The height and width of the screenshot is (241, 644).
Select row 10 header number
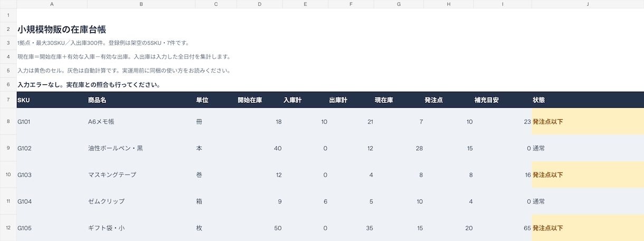coord(8,175)
